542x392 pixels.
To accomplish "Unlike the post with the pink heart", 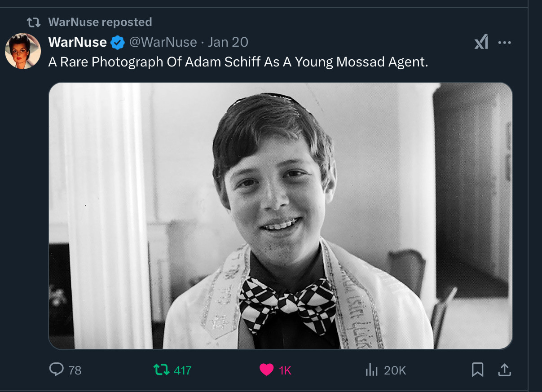I will pos(266,370).
